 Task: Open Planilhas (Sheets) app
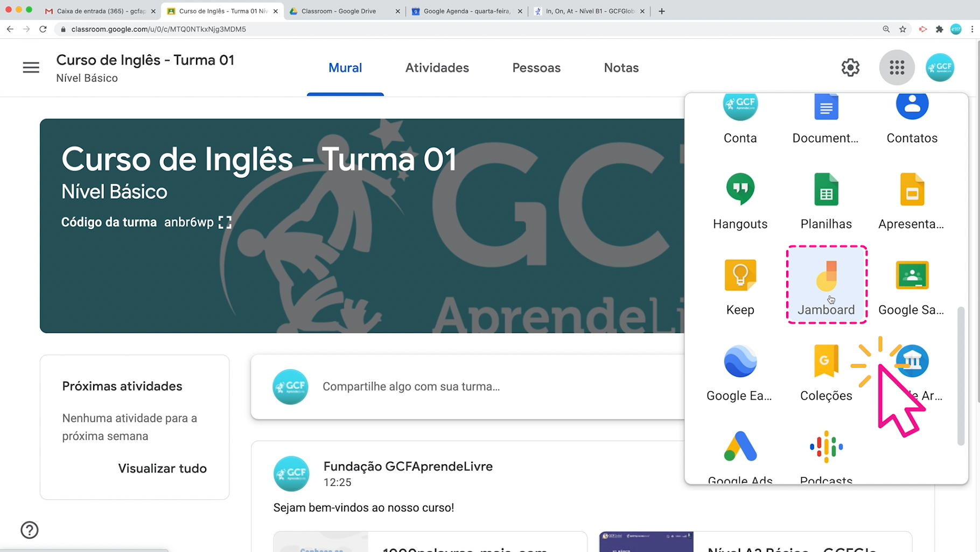(x=825, y=202)
